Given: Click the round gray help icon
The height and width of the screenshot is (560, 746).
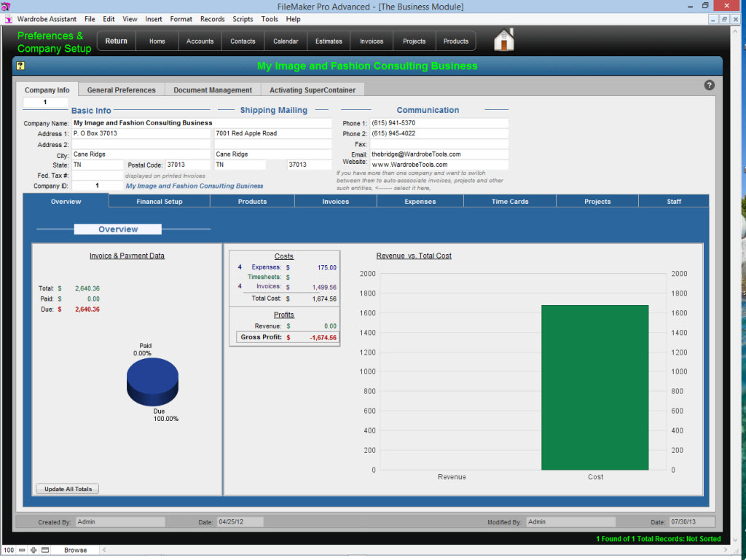Looking at the screenshot, I should [x=709, y=85].
